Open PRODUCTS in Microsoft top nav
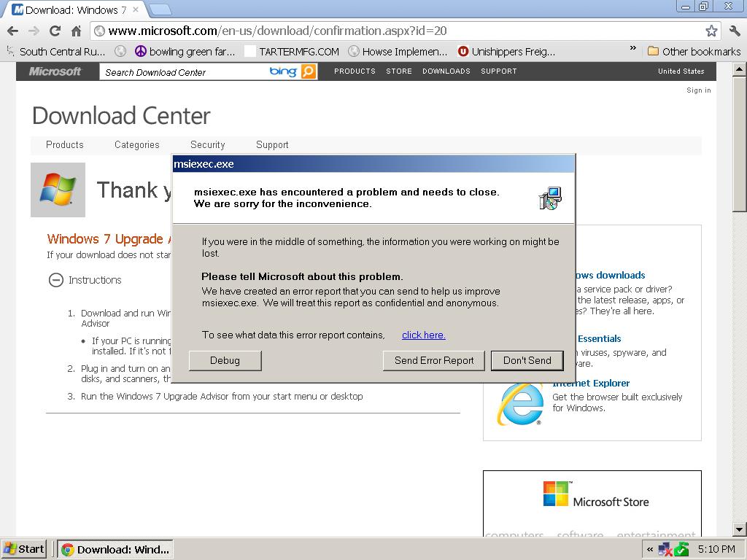The width and height of the screenshot is (747, 560). 355,71
